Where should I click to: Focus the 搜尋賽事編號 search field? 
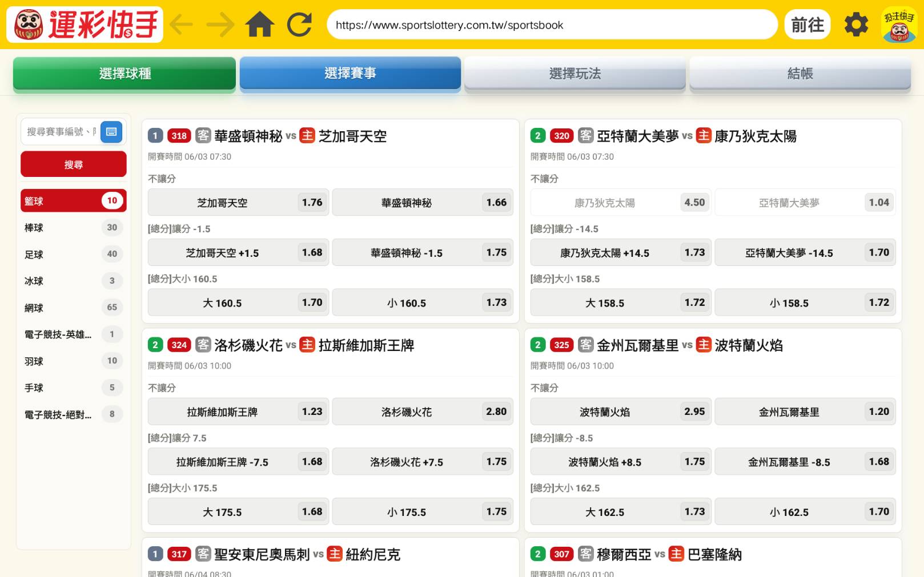click(62, 132)
